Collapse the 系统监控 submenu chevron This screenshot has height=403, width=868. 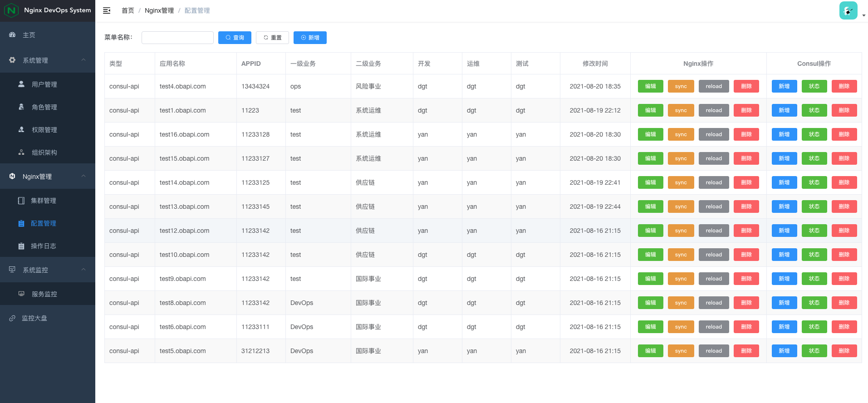83,270
